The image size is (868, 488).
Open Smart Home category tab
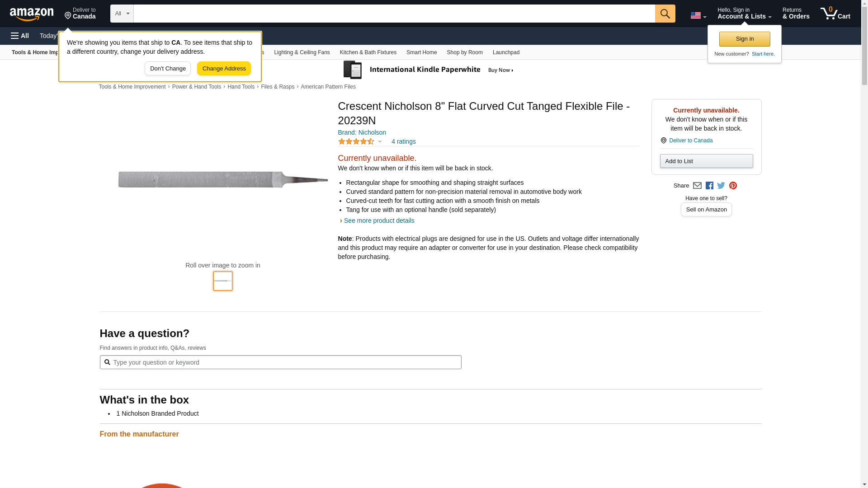click(x=421, y=52)
